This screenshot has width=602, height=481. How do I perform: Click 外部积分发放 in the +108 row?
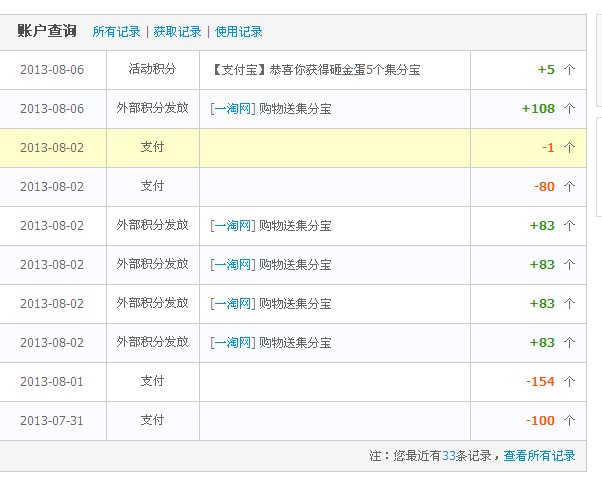tap(152, 108)
